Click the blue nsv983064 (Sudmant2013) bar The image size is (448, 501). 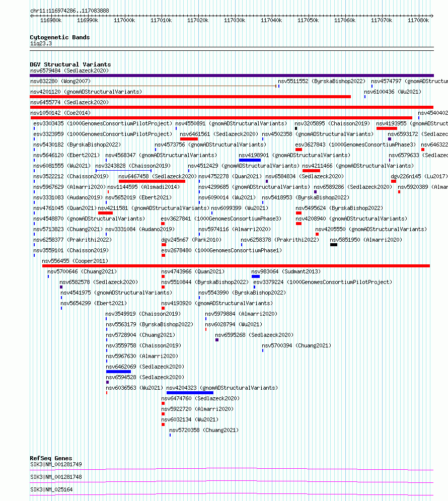pyautogui.click(x=255, y=276)
